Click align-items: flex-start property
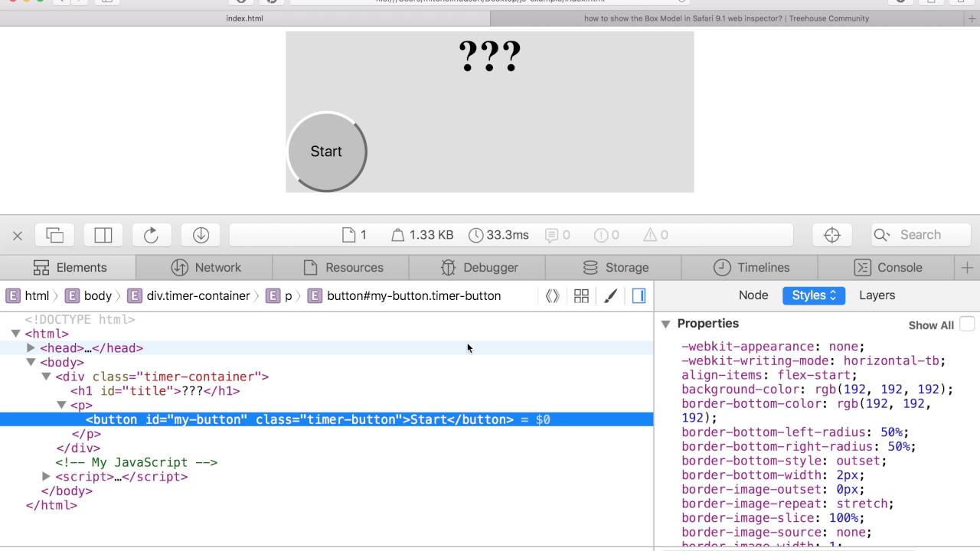This screenshot has width=980, height=551. click(x=769, y=375)
